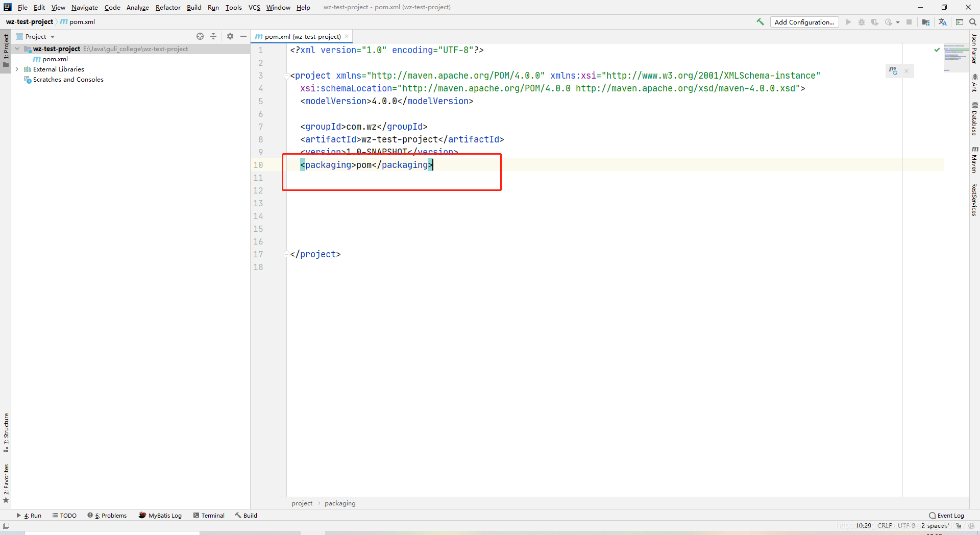Click the pom.xml (wz-test-project) editor tab
The width and height of the screenshot is (980, 535).
[302, 36]
